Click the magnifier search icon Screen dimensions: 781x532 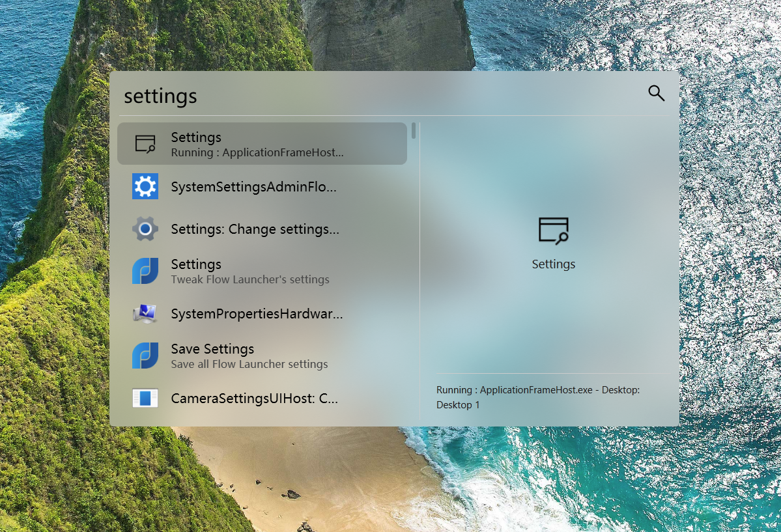coord(656,93)
